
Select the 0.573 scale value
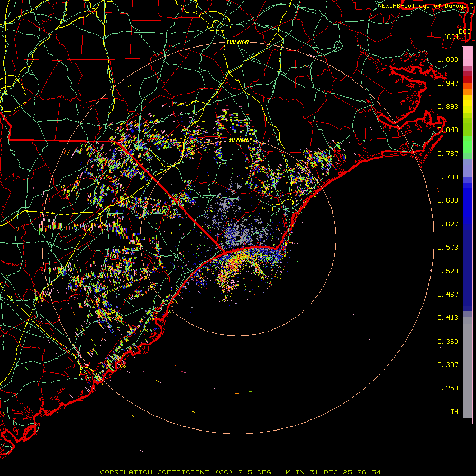point(448,248)
